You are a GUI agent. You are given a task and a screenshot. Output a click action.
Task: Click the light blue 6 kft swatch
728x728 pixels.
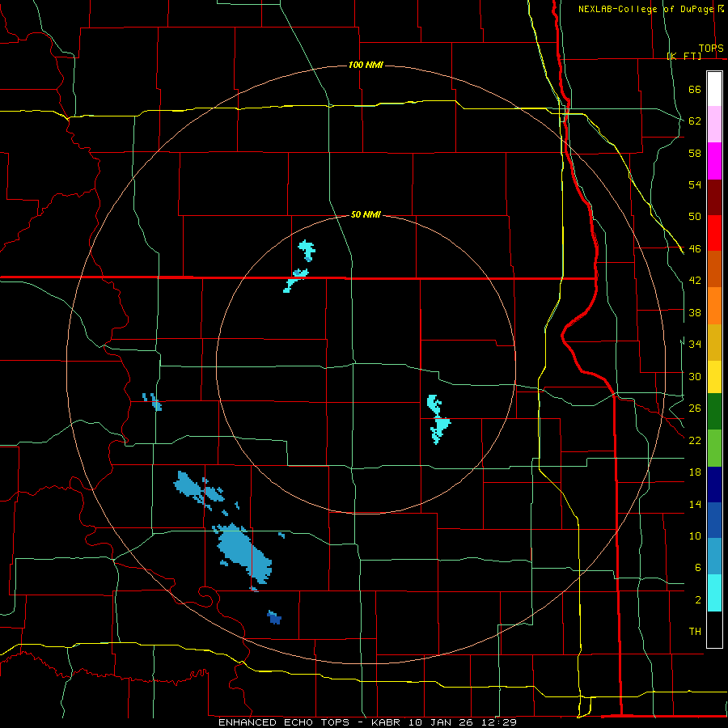click(x=714, y=557)
